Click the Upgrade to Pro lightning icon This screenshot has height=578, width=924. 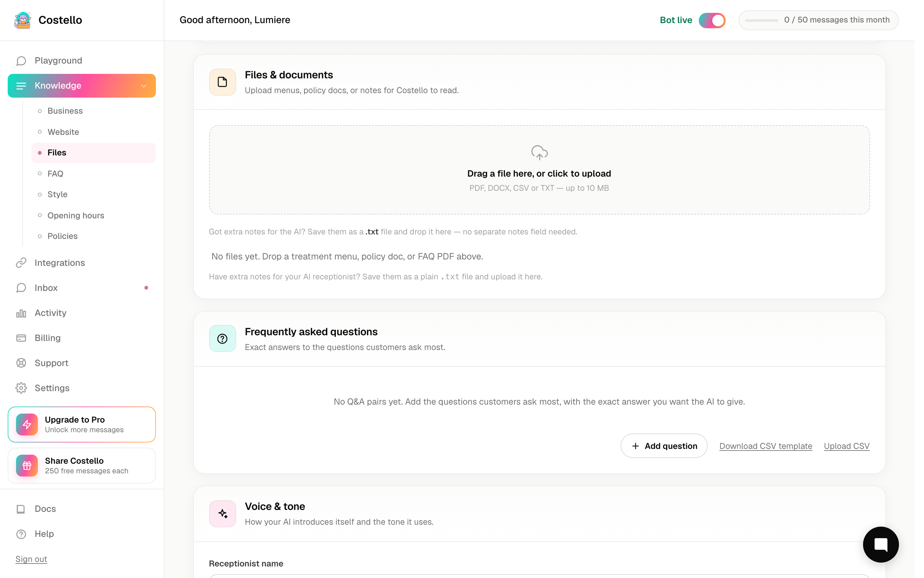(x=27, y=424)
